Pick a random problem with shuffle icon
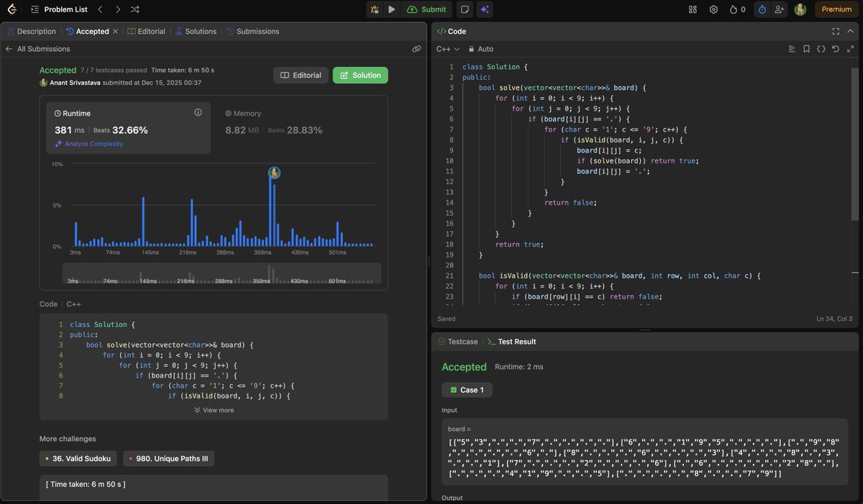The width and height of the screenshot is (863, 504). coord(135,9)
